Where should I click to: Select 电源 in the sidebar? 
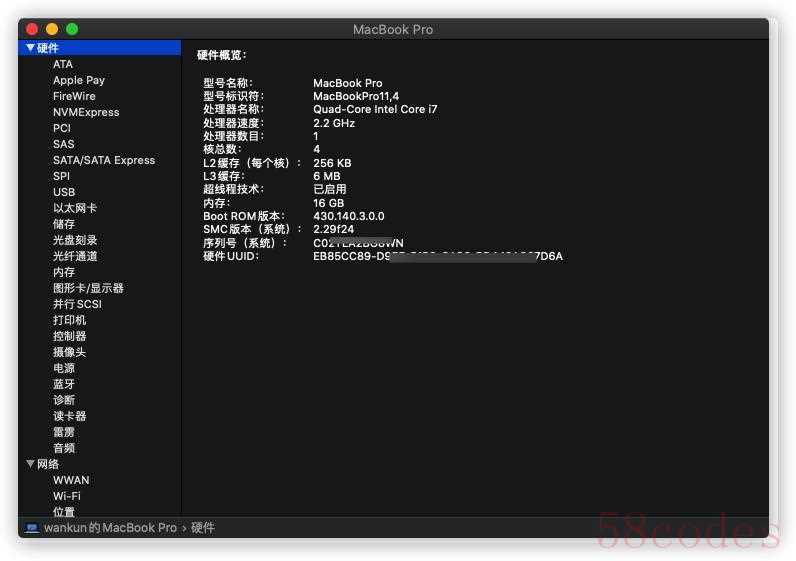[64, 368]
